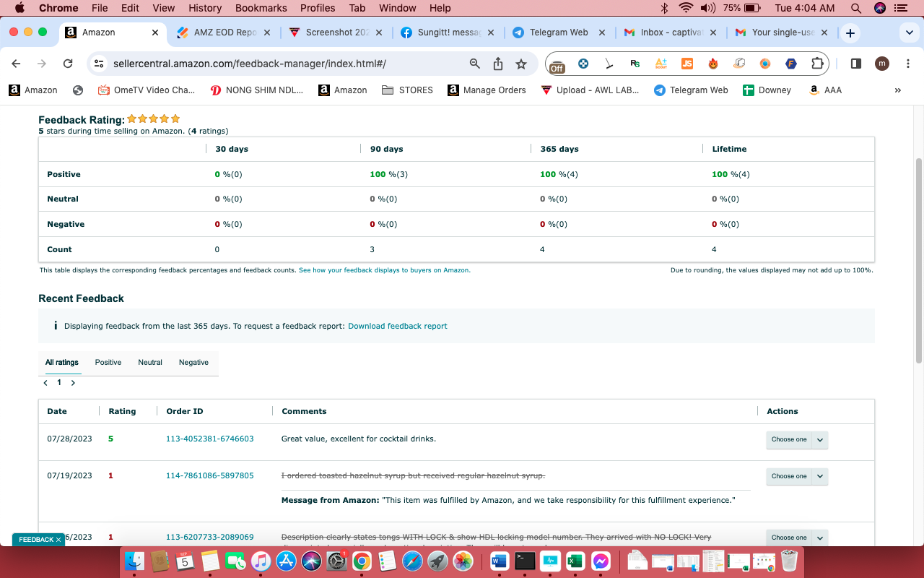
Task: Toggle the Chrome side panel
Action: [x=856, y=64]
